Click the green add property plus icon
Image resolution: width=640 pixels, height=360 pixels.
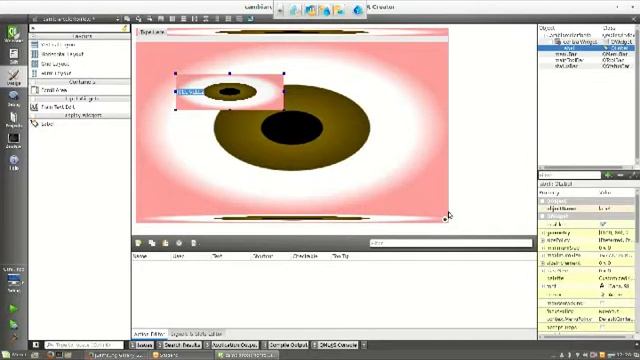(x=608, y=175)
